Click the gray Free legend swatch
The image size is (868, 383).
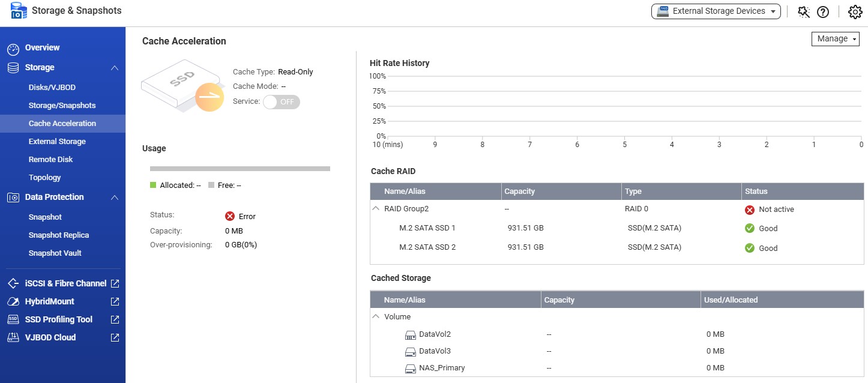pyautogui.click(x=211, y=185)
